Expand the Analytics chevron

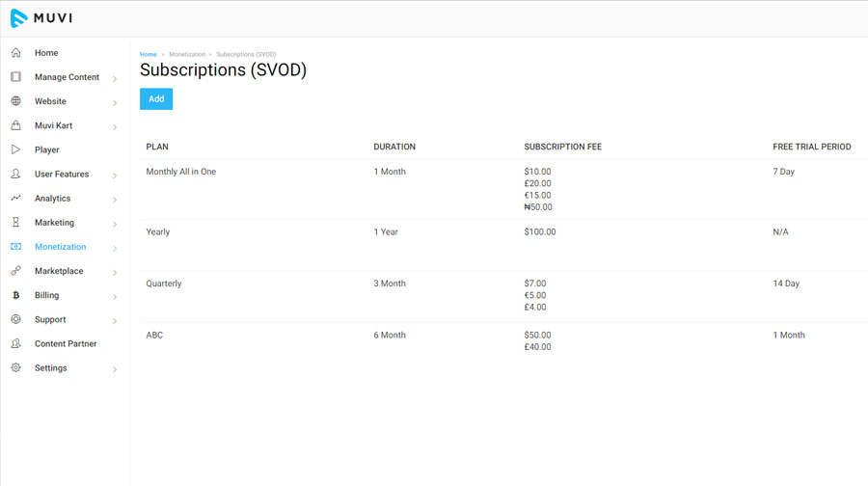(x=115, y=200)
